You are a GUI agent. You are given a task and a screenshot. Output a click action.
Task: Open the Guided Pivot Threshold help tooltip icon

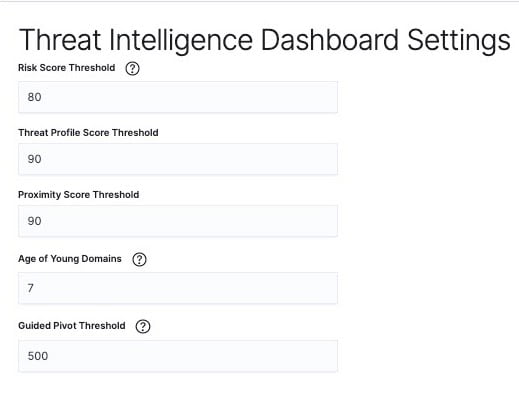pos(143,326)
